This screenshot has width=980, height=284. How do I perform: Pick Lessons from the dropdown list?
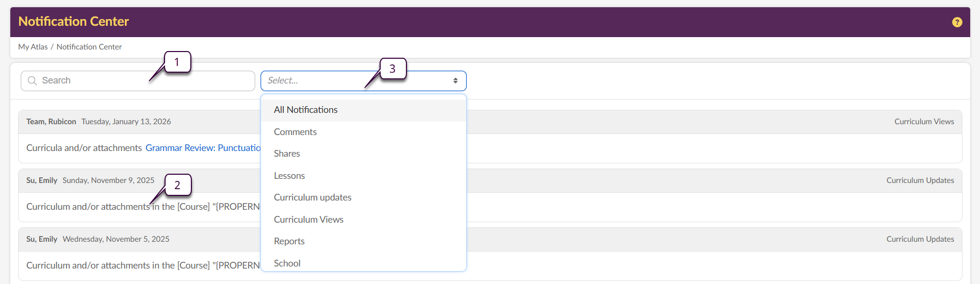pos(289,176)
